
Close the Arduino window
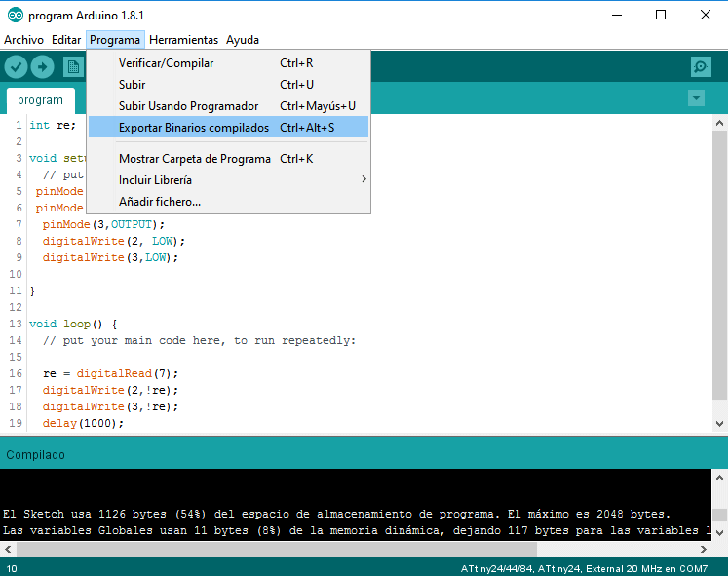(706, 15)
